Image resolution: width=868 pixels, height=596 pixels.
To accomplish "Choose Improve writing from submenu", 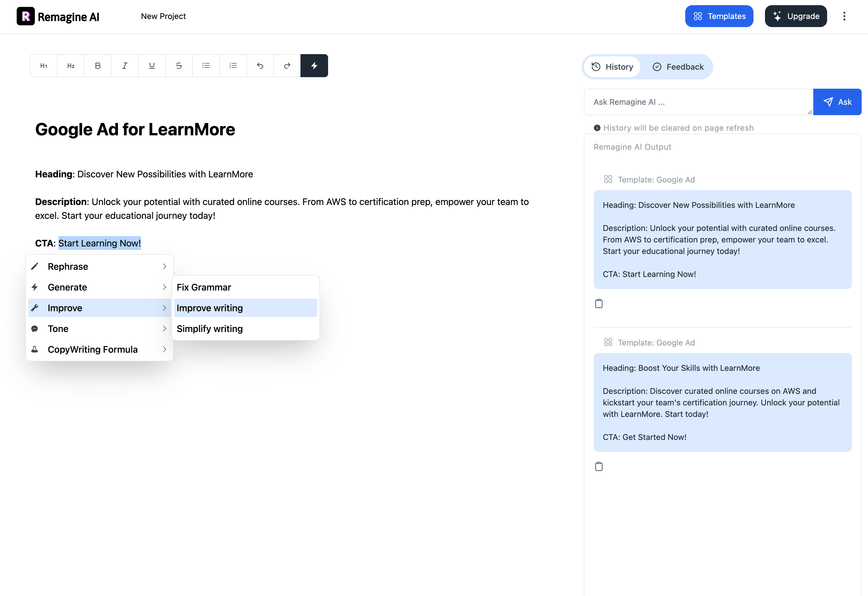I will pos(245,308).
